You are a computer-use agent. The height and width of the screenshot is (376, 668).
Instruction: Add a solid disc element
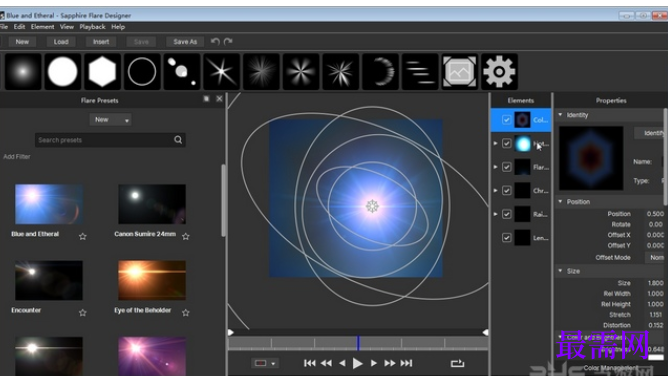pyautogui.click(x=63, y=72)
